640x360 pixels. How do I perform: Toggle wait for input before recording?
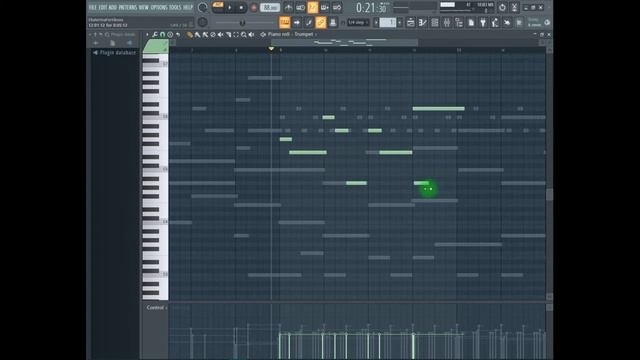coord(300,7)
